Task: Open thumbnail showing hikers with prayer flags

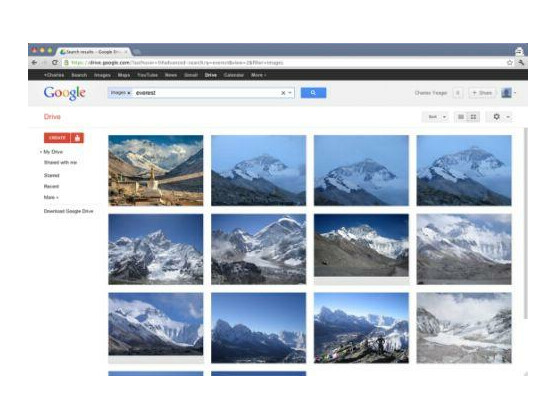Action: [361, 328]
